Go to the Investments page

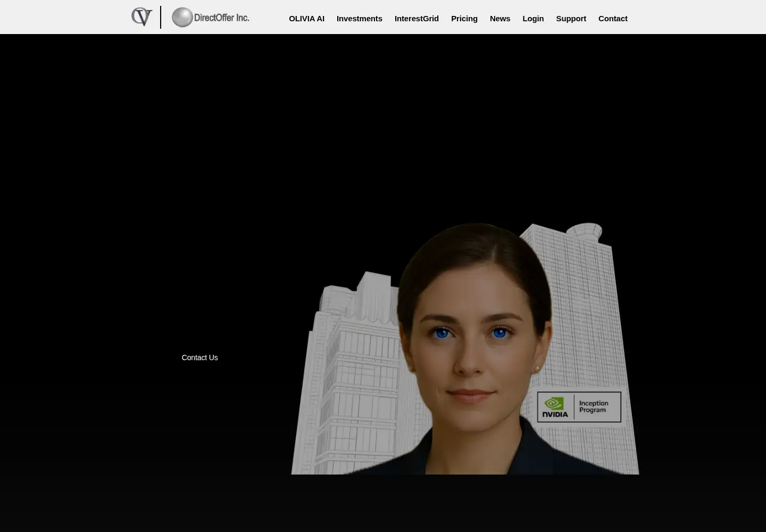360,18
